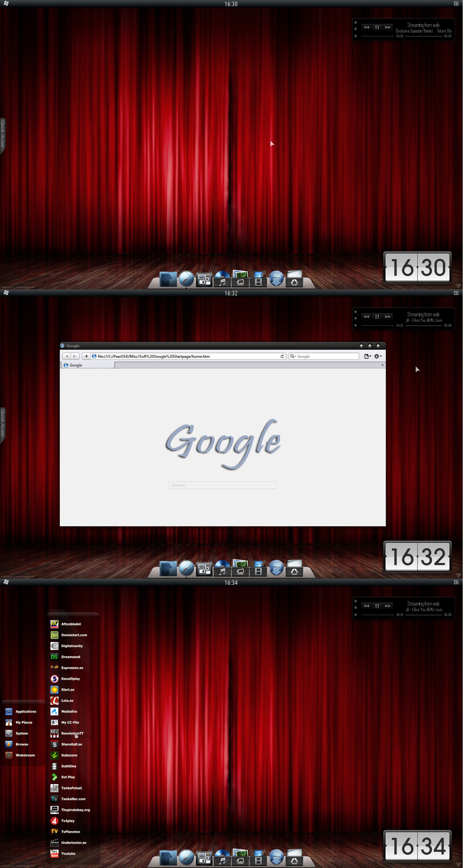Launch Safari compass dock icon on 16:30 desktop
This screenshot has width=463, height=868.
point(186,279)
